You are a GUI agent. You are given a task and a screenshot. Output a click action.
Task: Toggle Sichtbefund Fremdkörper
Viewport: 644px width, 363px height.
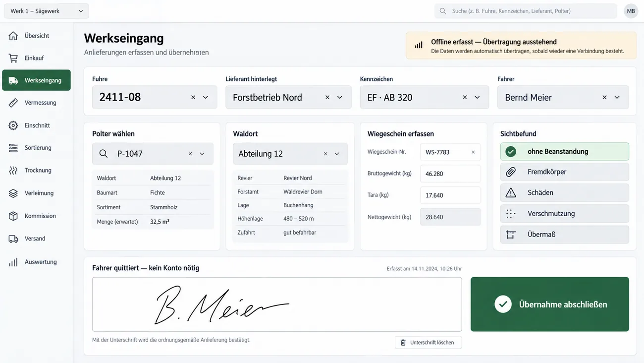[x=564, y=172]
